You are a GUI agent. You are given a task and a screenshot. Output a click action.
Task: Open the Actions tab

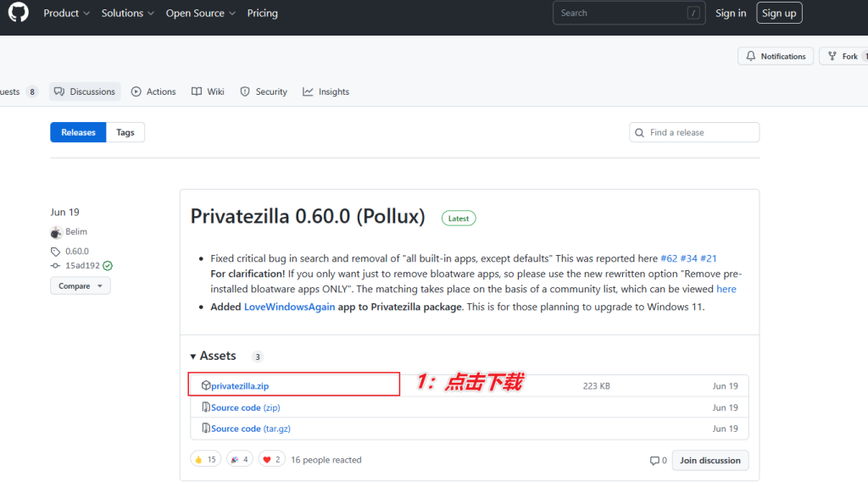[x=153, y=91]
